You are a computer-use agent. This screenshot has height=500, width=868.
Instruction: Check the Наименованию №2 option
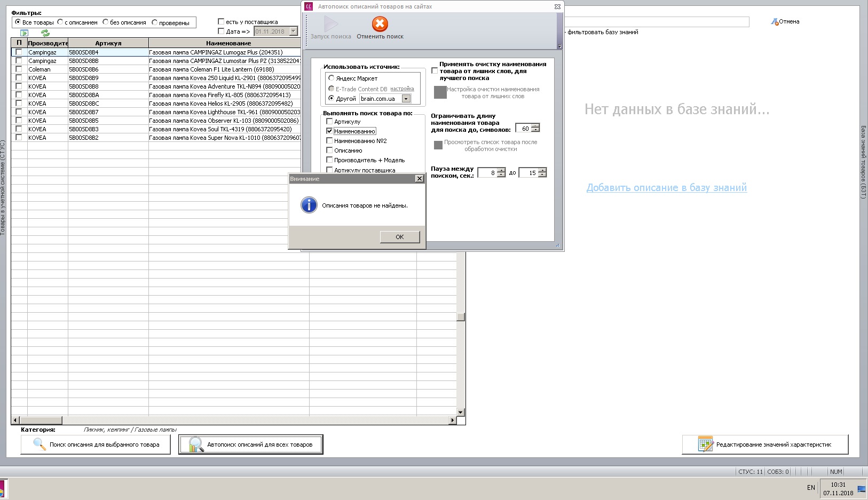[329, 140]
